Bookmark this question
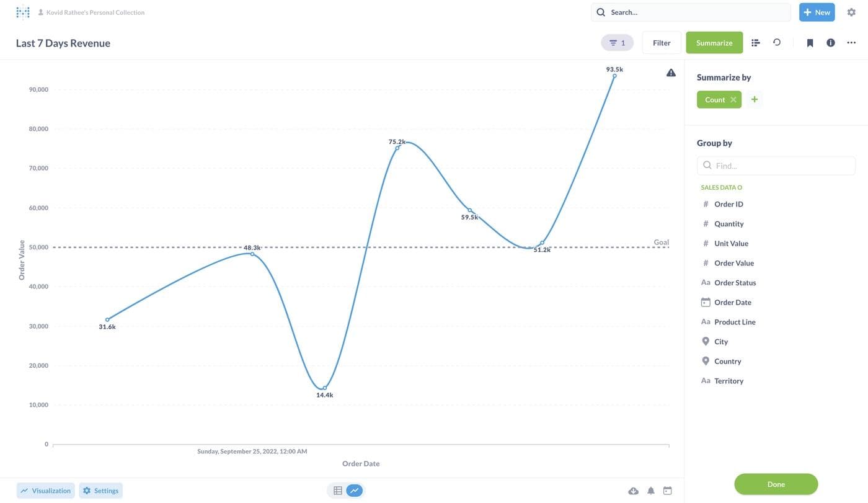 tap(810, 43)
